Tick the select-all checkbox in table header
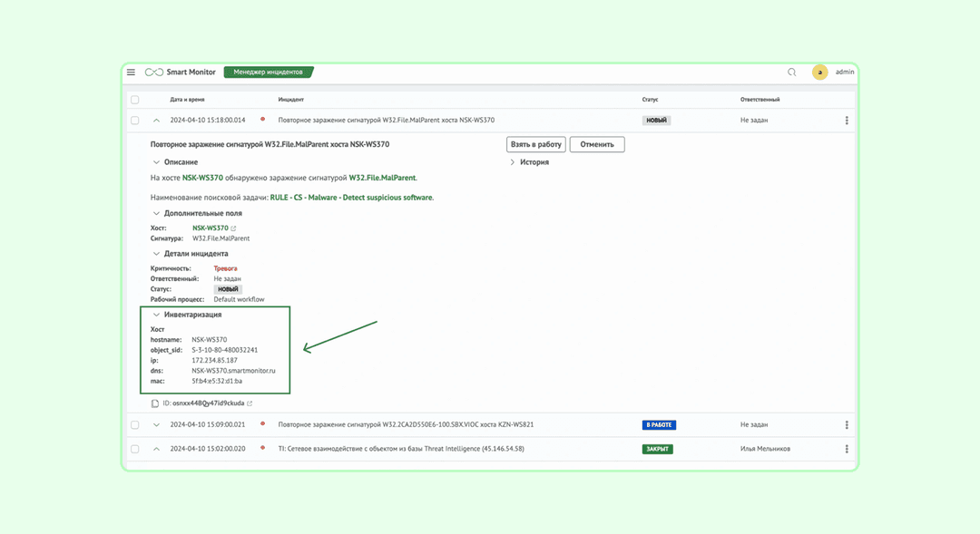This screenshot has height=534, width=980. 135,100
